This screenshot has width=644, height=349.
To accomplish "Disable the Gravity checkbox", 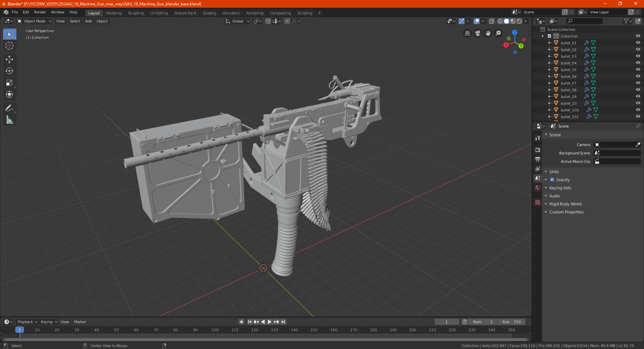I will pos(552,180).
